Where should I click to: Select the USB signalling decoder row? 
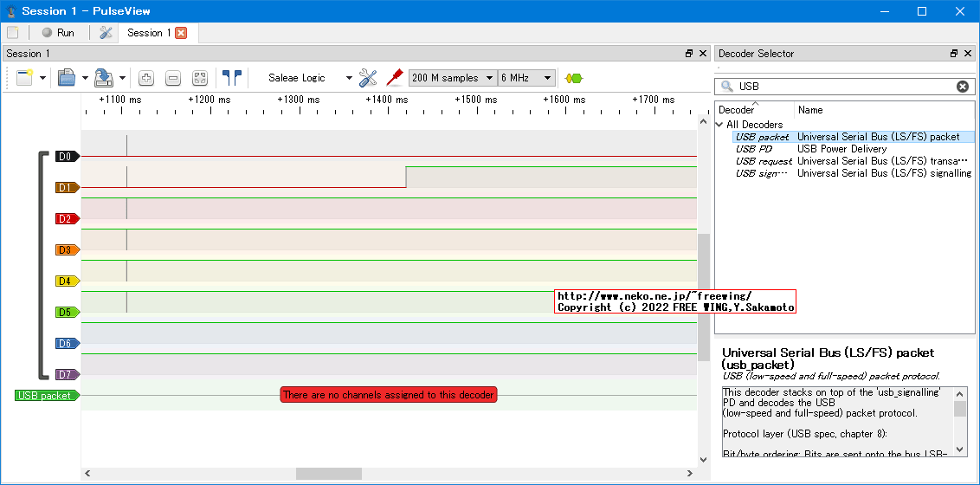click(854, 173)
